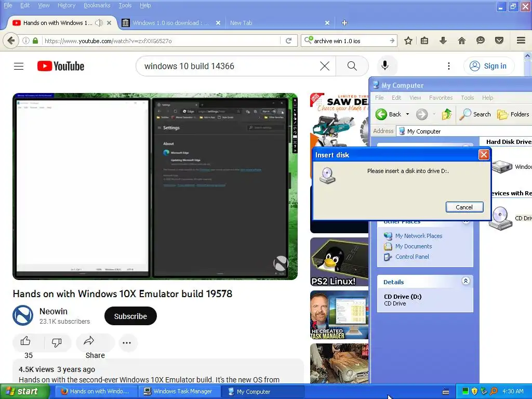This screenshot has height=399, width=532.
Task: Subscribe to the Neowin channel
Action: [x=130, y=316]
